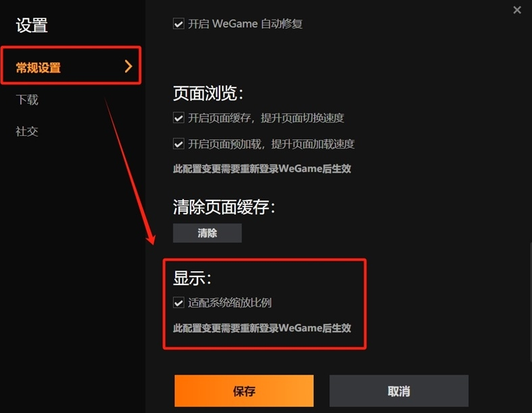Click the vertical scrollbar on the right edge
The height and width of the screenshot is (413, 532).
pos(530,301)
